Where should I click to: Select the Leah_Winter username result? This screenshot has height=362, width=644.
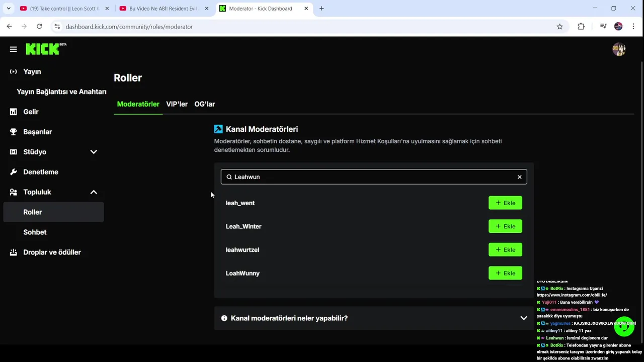point(244,226)
